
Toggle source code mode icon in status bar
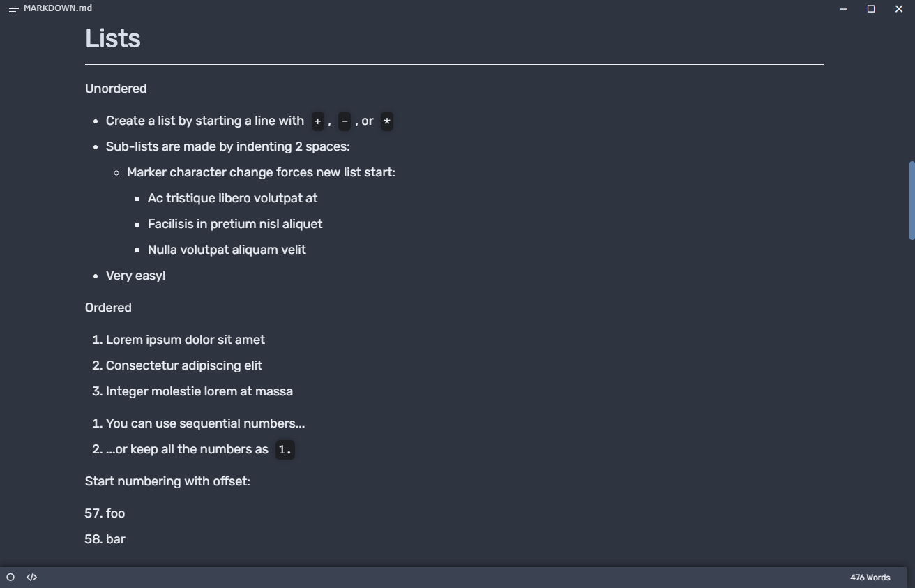point(31,578)
